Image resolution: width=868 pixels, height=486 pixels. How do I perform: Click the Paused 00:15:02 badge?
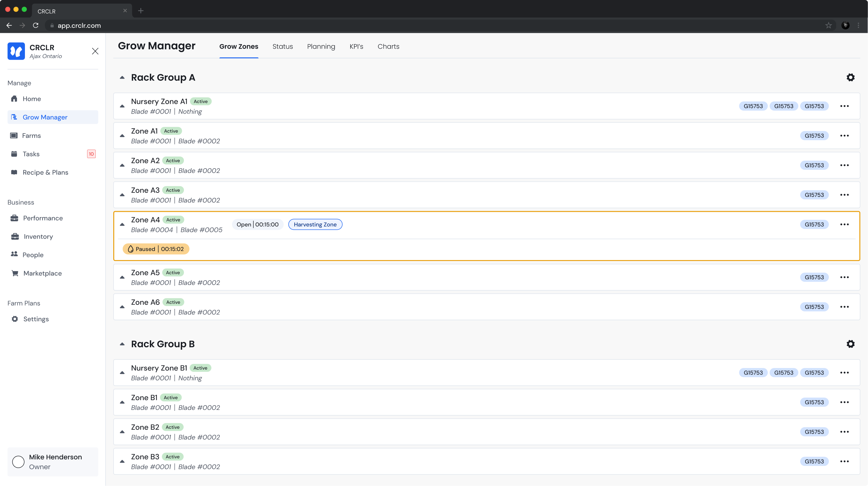coord(156,249)
